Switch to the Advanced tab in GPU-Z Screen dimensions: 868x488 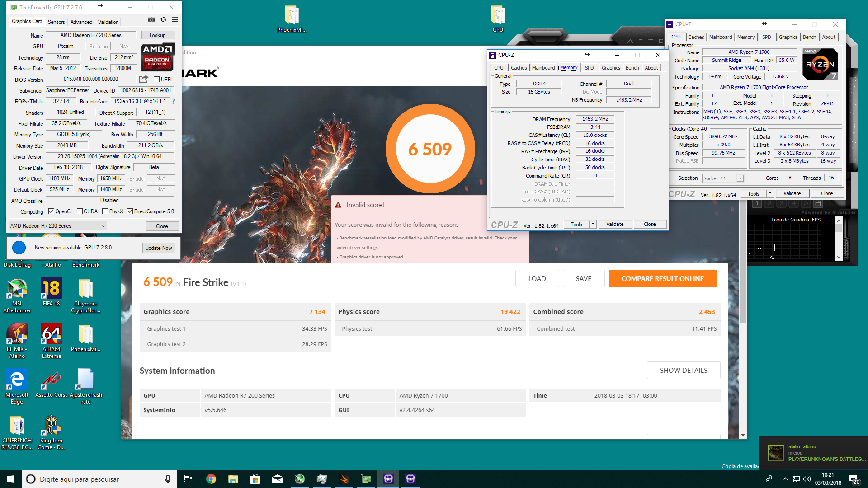[x=81, y=22]
